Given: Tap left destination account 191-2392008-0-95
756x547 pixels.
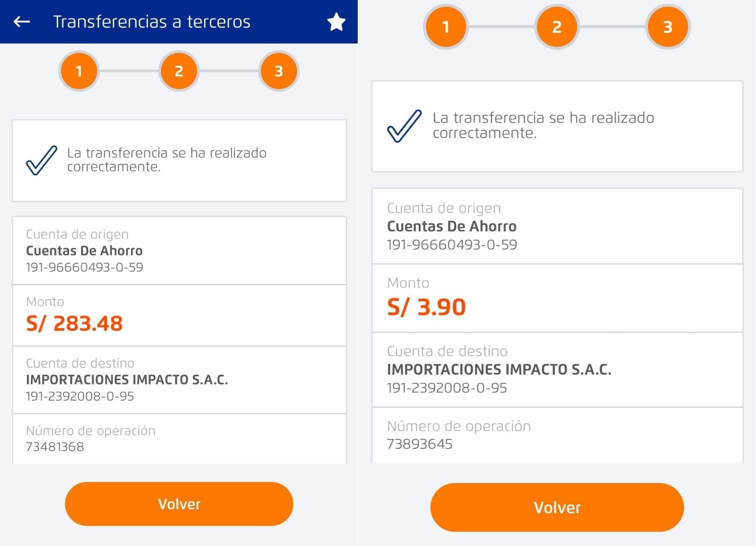Looking at the screenshot, I should coord(80,396).
